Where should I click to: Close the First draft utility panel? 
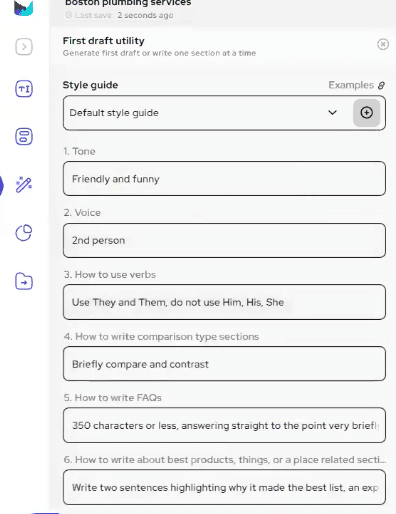pos(383,44)
